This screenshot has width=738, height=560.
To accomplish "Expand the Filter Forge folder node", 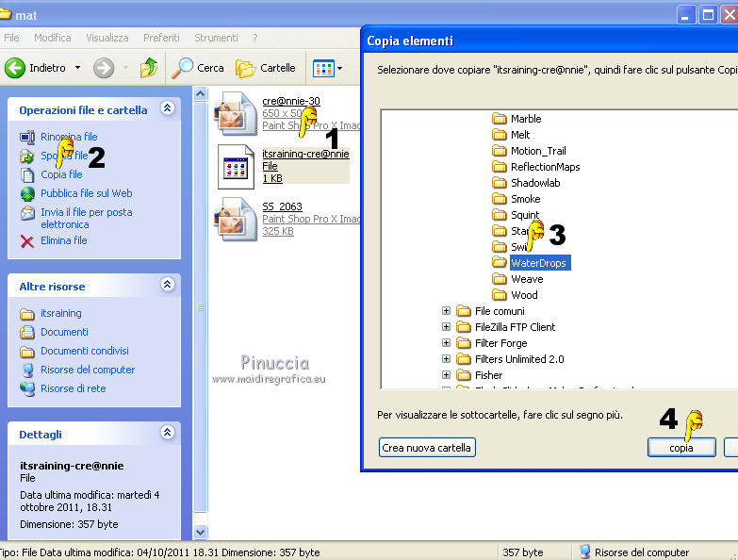I will click(446, 342).
